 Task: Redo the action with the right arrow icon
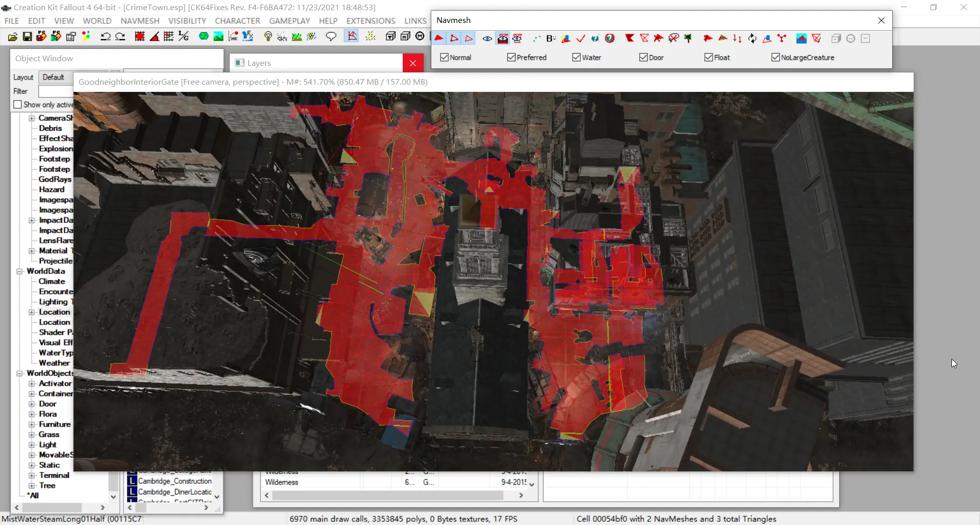coord(120,37)
